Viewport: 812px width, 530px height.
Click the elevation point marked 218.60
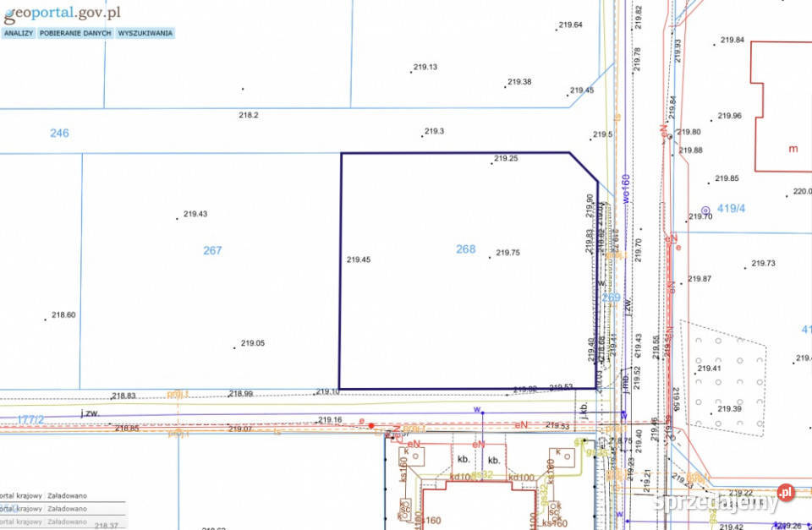46,319
